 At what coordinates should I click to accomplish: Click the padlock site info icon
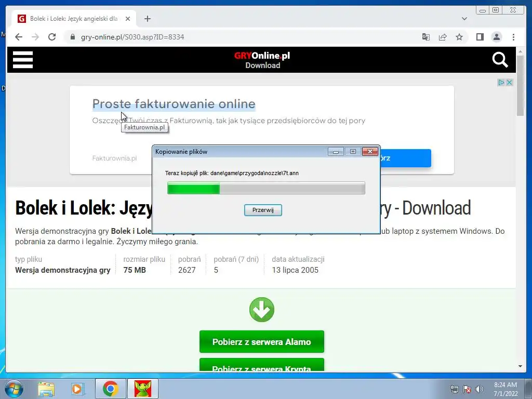72,37
